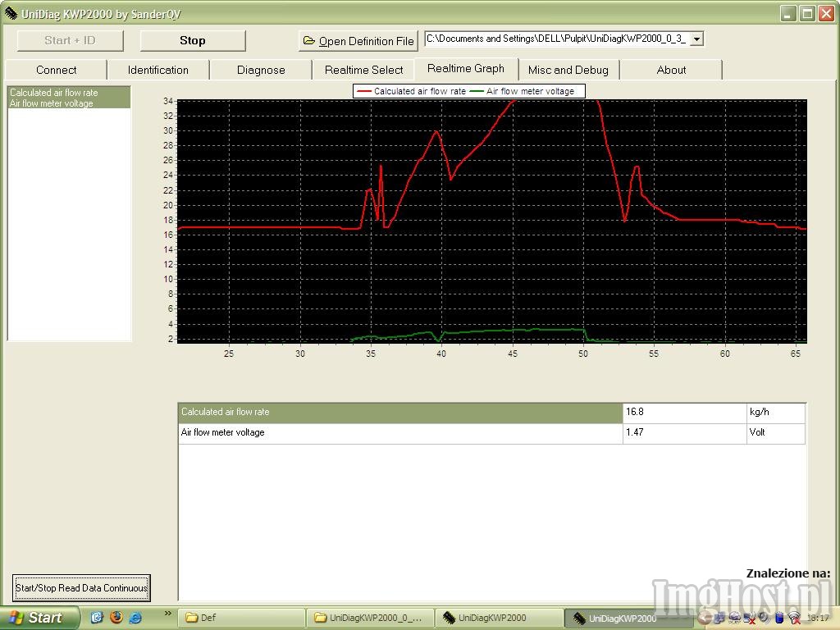Click Calculated air flow rate legend entry
840x630 pixels.
[x=411, y=92]
